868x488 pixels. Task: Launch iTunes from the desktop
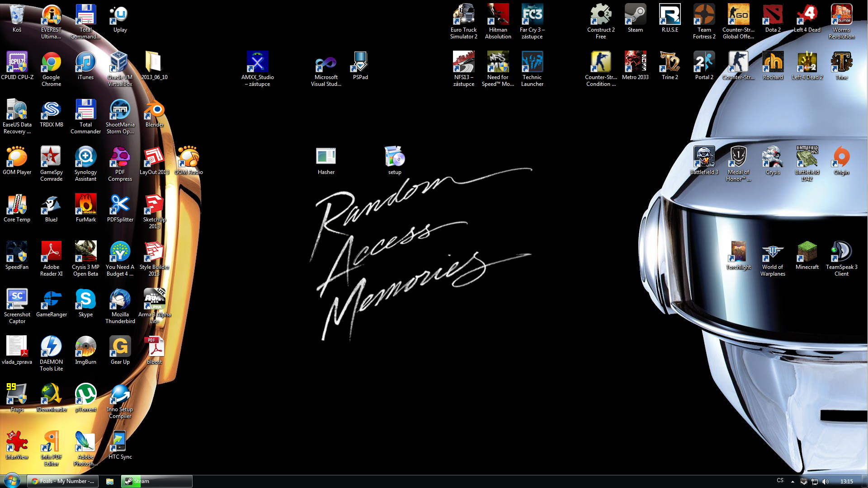(85, 66)
